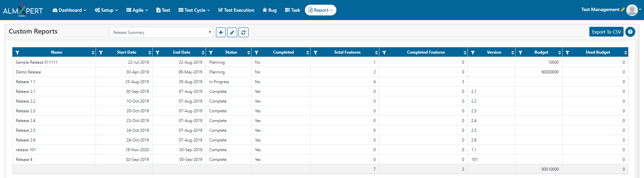Expand the Test Cycle menu
Viewport: 644px width, 178px height.
194,10
